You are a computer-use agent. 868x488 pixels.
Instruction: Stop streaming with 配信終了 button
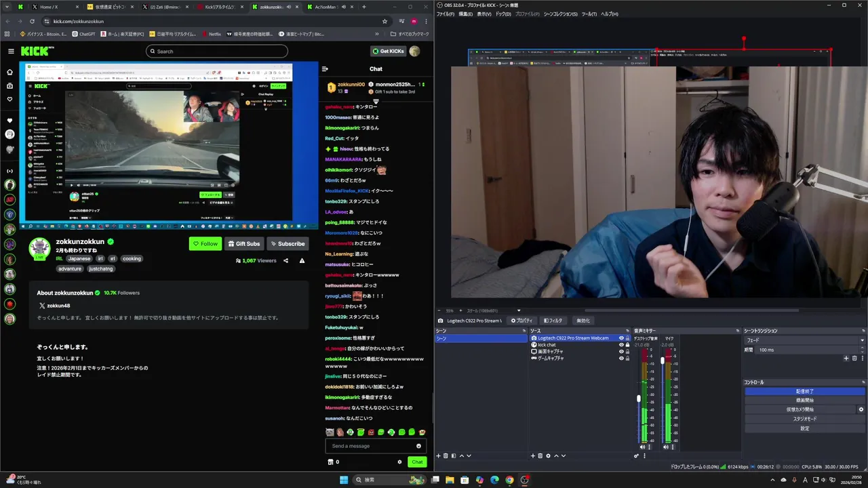coord(804,391)
